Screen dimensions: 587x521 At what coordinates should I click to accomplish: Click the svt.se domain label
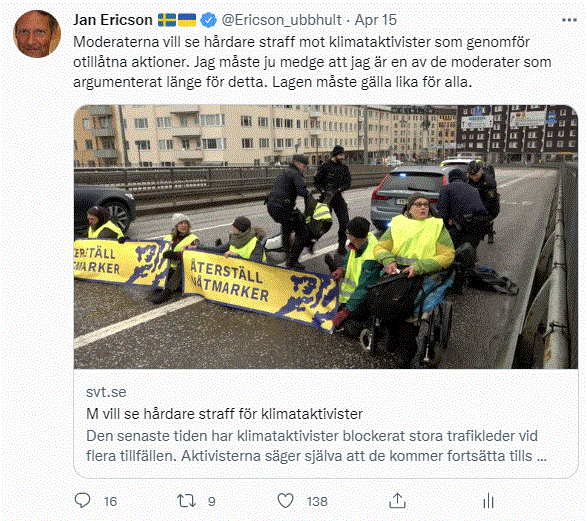coord(106,392)
